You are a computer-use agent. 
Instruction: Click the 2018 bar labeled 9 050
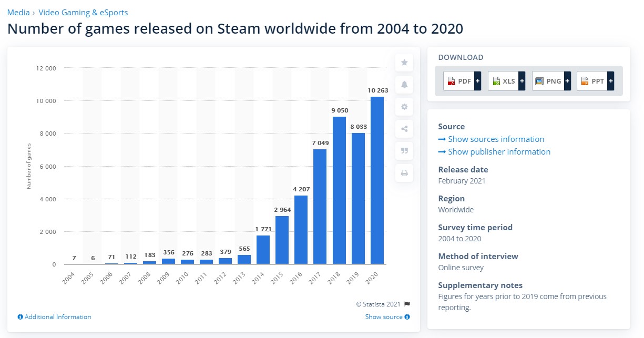340,190
